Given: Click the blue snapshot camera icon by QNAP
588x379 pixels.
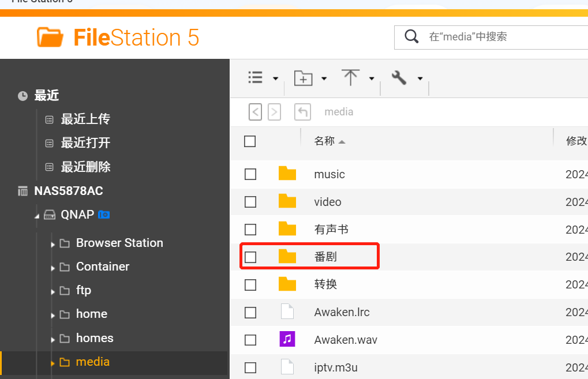Looking at the screenshot, I should (x=104, y=215).
